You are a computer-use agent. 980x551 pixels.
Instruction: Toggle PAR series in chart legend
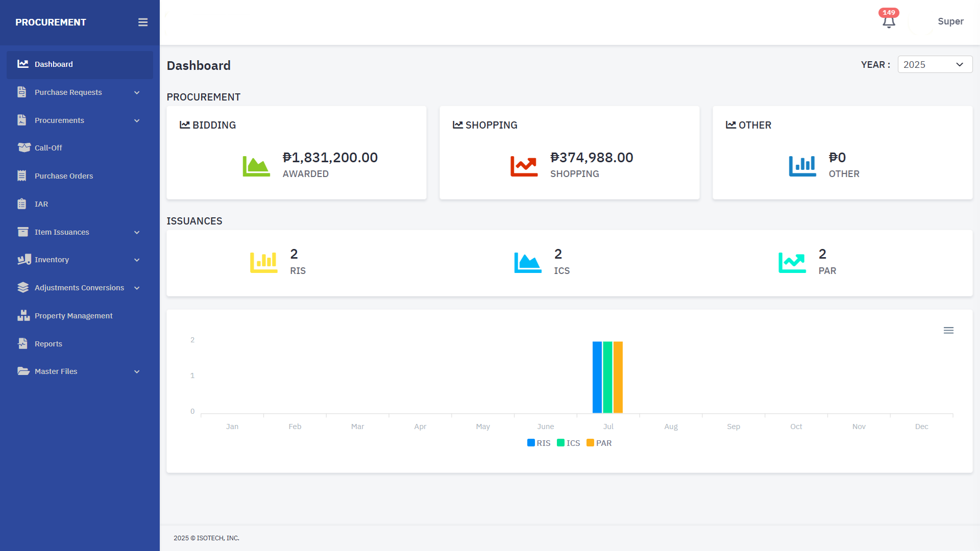(x=599, y=443)
